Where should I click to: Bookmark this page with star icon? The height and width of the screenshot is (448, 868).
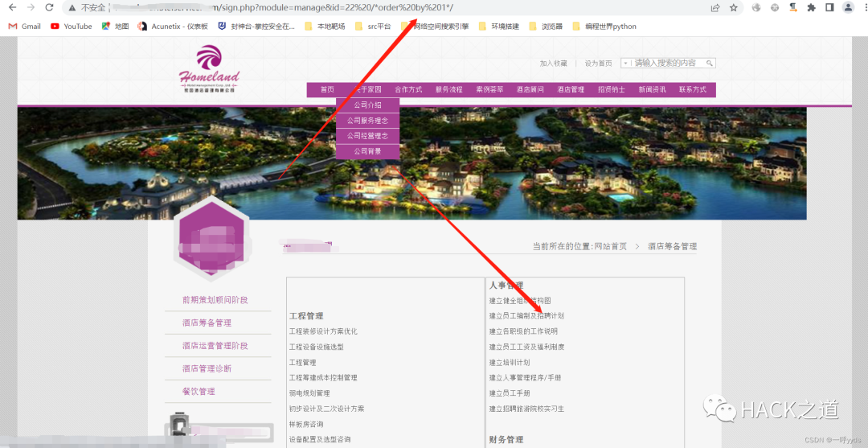coord(734,7)
